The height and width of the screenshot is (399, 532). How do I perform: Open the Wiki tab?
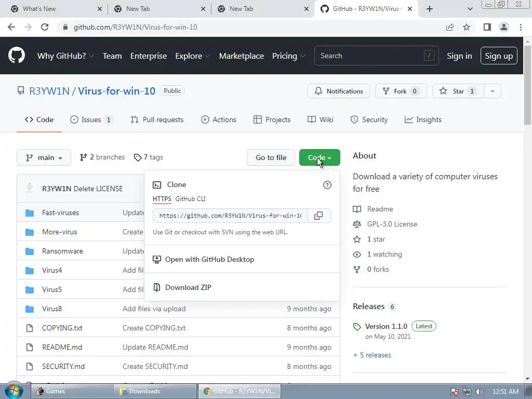click(320, 119)
